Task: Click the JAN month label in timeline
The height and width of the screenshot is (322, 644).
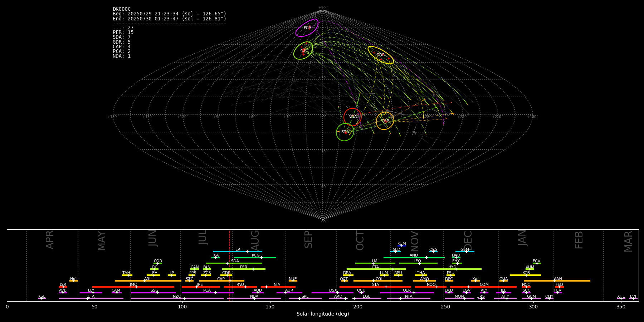Action: pyautogui.click(x=522, y=238)
